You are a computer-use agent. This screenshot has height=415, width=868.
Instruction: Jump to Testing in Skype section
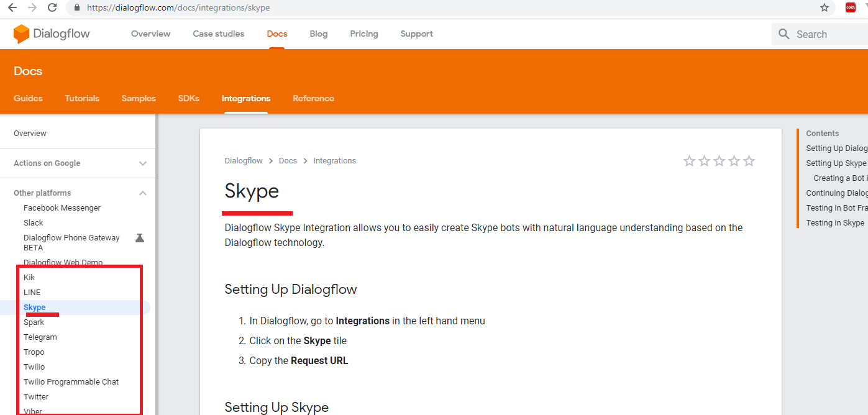click(835, 223)
